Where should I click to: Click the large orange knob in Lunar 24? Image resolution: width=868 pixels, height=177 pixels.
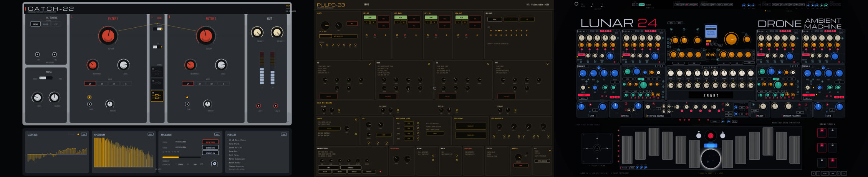(x=731, y=39)
